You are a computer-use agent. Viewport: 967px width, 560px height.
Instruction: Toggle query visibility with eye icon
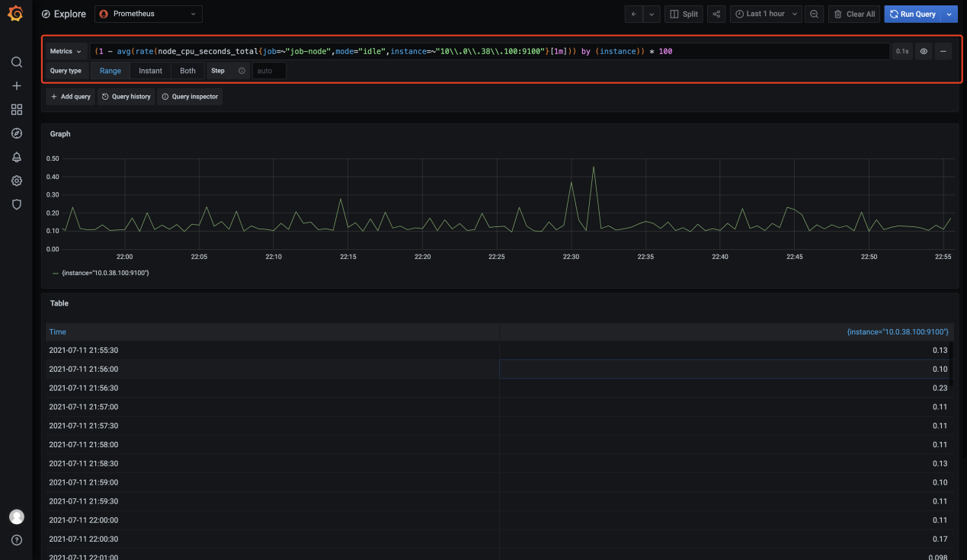click(924, 52)
